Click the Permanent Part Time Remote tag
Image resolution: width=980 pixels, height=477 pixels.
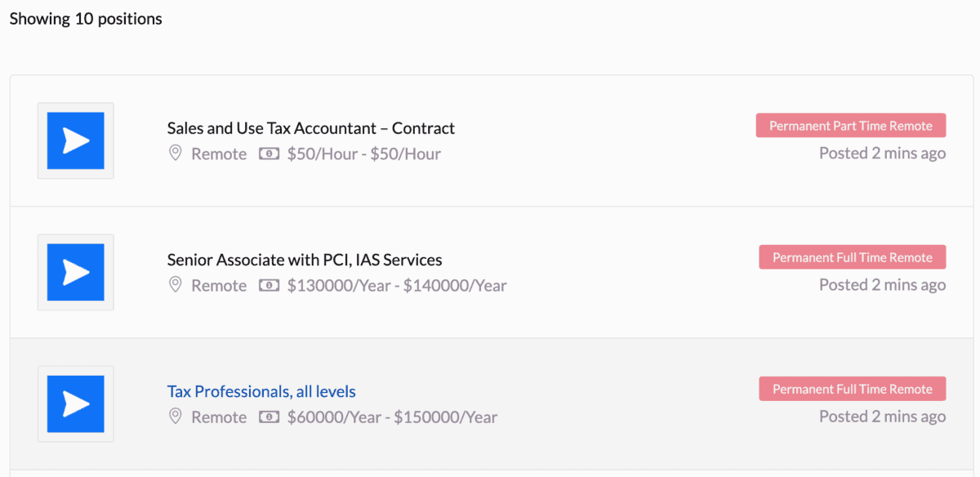(850, 125)
